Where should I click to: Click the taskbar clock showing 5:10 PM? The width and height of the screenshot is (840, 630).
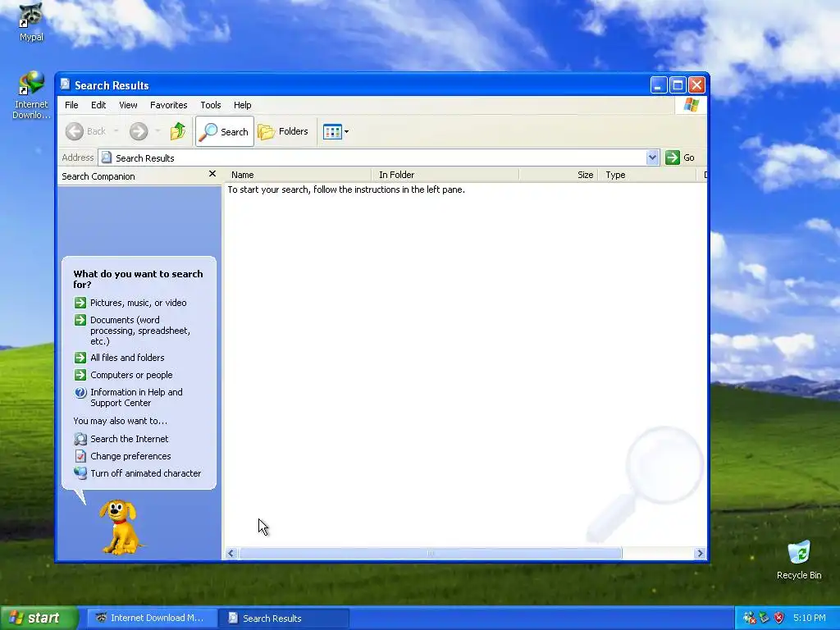click(809, 618)
